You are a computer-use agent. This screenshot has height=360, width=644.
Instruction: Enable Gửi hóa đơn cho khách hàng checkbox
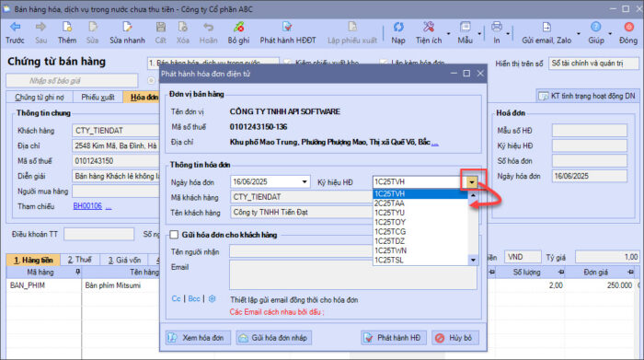point(174,235)
